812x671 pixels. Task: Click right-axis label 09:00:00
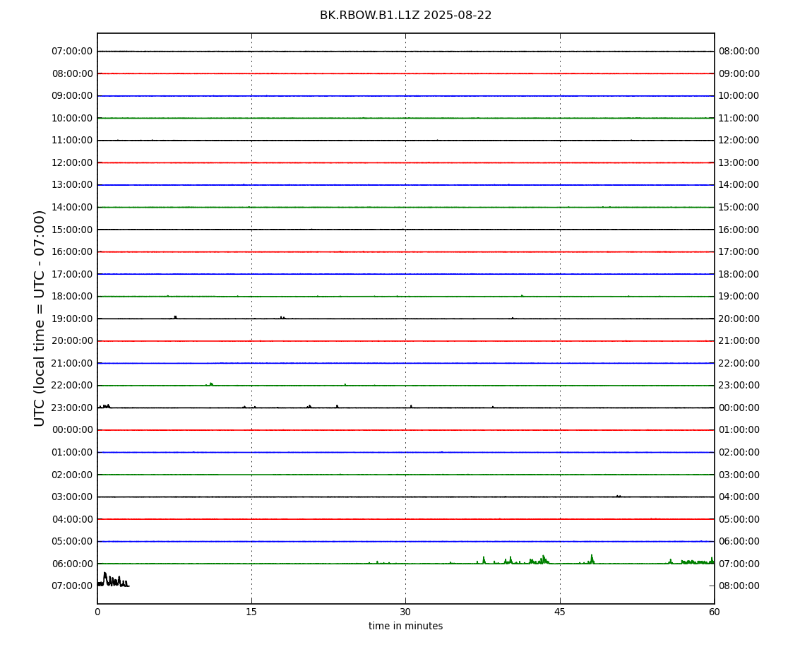tap(739, 73)
